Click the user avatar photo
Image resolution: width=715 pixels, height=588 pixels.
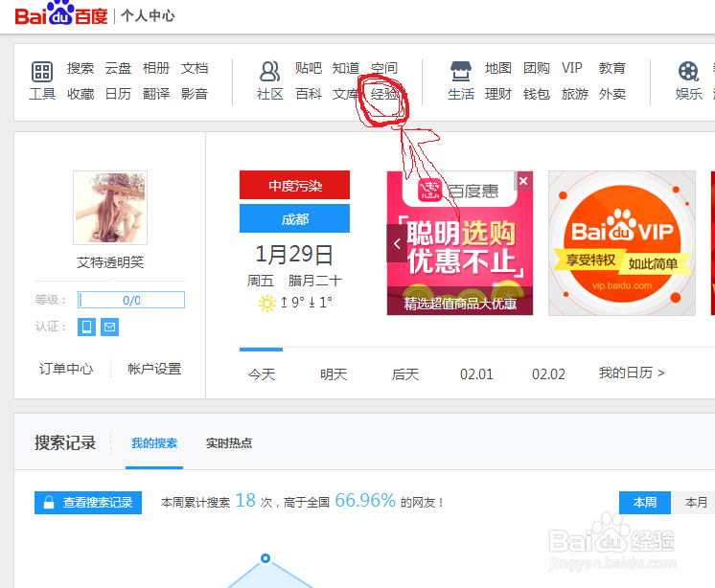click(110, 208)
